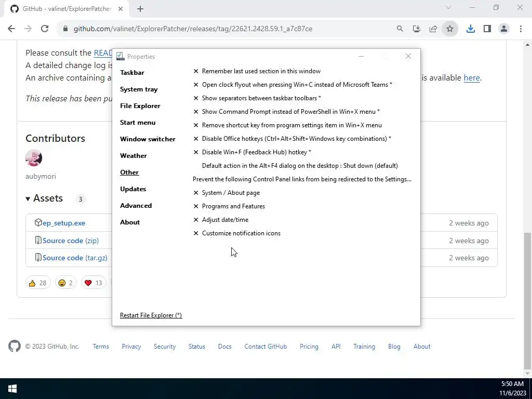Collapse the Assets section triangle
532x399 pixels.
pyautogui.click(x=28, y=199)
